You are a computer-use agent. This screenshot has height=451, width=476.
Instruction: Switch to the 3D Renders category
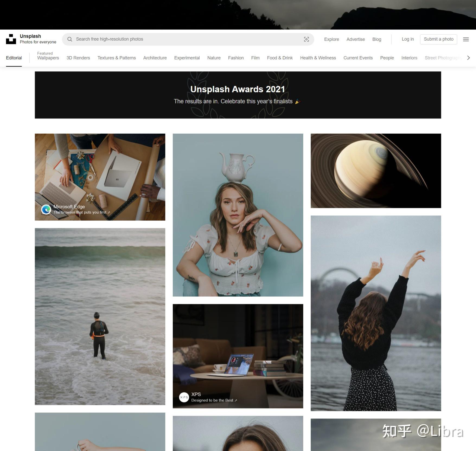tap(78, 58)
